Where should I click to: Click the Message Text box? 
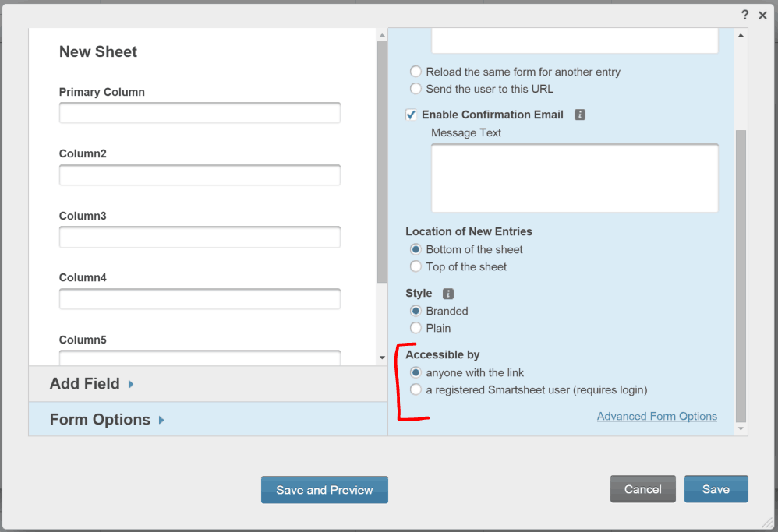(575, 178)
